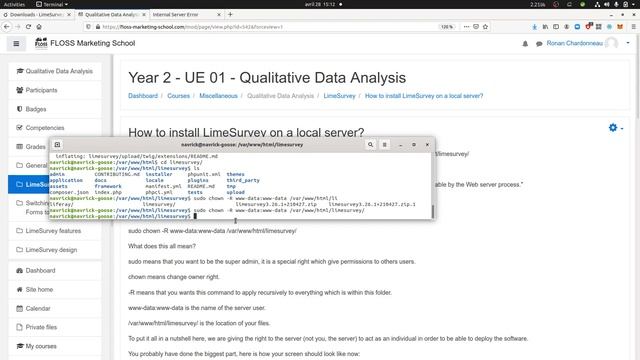Open Competencies in the sidebar
Image resolution: width=640 pixels, height=360 pixels.
click(x=55, y=128)
